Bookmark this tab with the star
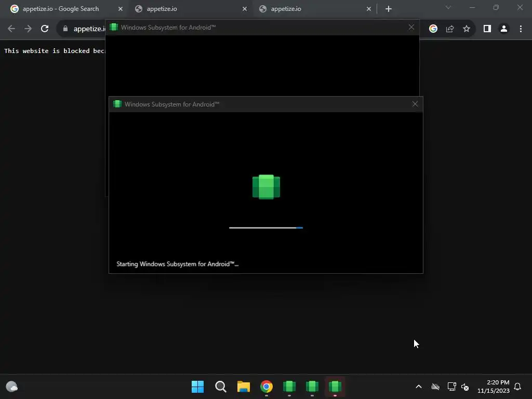The height and width of the screenshot is (399, 532). point(467,29)
